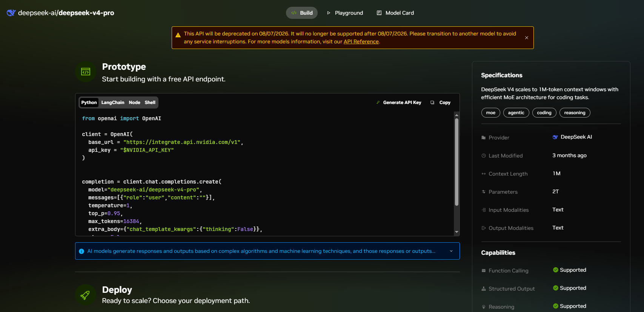Dismiss the deprecation warning banner

[x=527, y=38]
